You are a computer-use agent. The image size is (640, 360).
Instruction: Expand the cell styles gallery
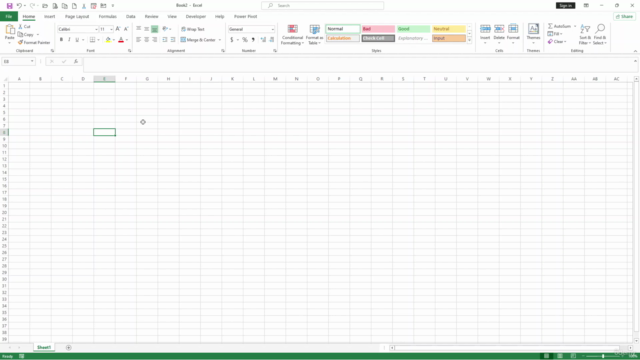point(469,40)
